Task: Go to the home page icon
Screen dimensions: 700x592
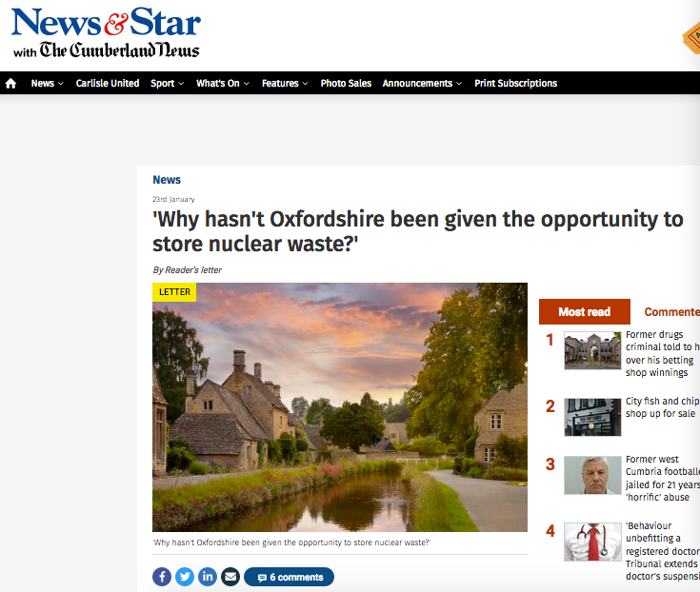Action: pyautogui.click(x=10, y=84)
